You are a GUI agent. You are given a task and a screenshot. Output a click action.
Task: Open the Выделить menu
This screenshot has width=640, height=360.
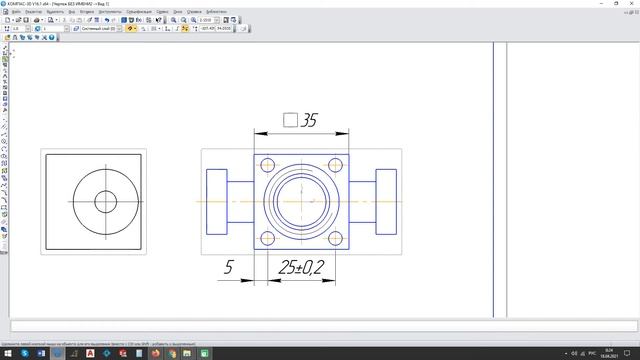pos(55,11)
